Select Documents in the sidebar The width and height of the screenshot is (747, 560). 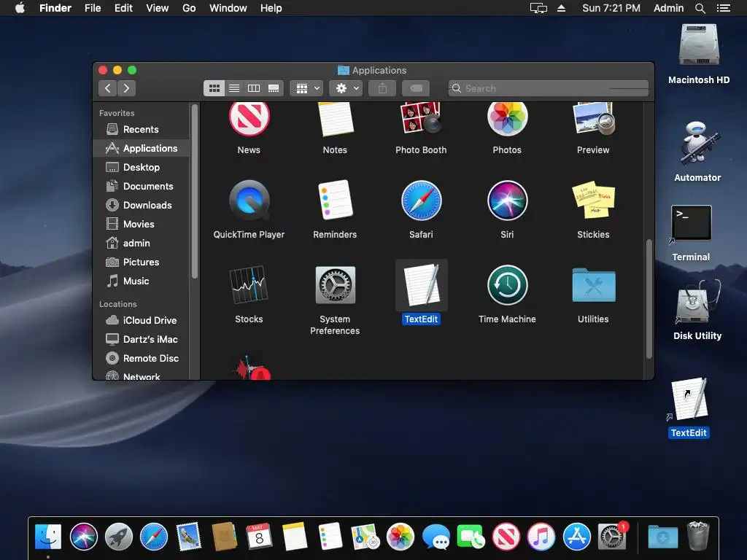[x=142, y=187]
